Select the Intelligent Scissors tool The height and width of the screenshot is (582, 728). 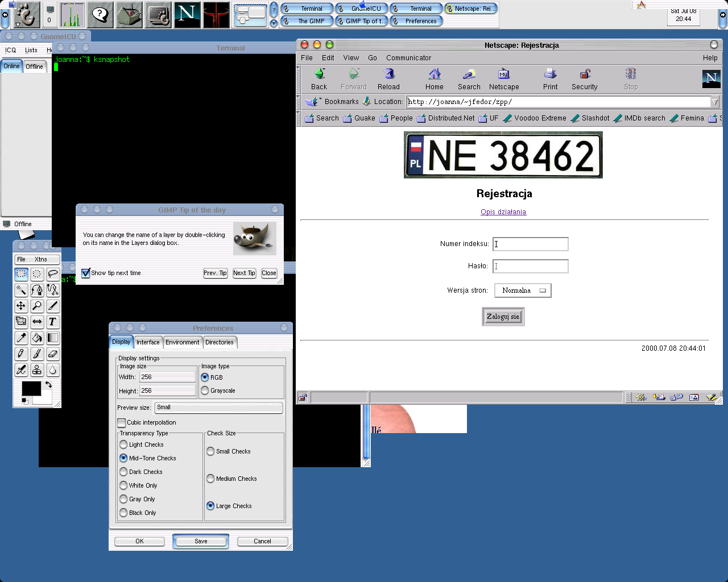point(53,290)
